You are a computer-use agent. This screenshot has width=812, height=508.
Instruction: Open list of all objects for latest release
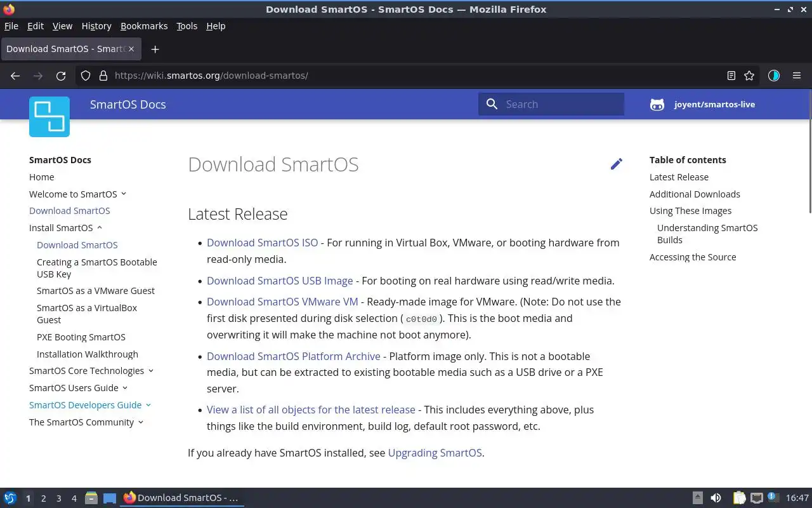(x=311, y=410)
